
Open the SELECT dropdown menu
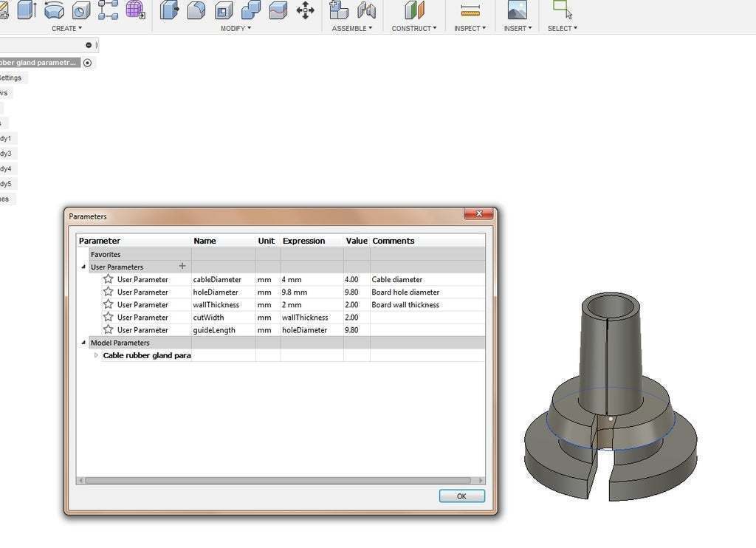pyautogui.click(x=562, y=29)
